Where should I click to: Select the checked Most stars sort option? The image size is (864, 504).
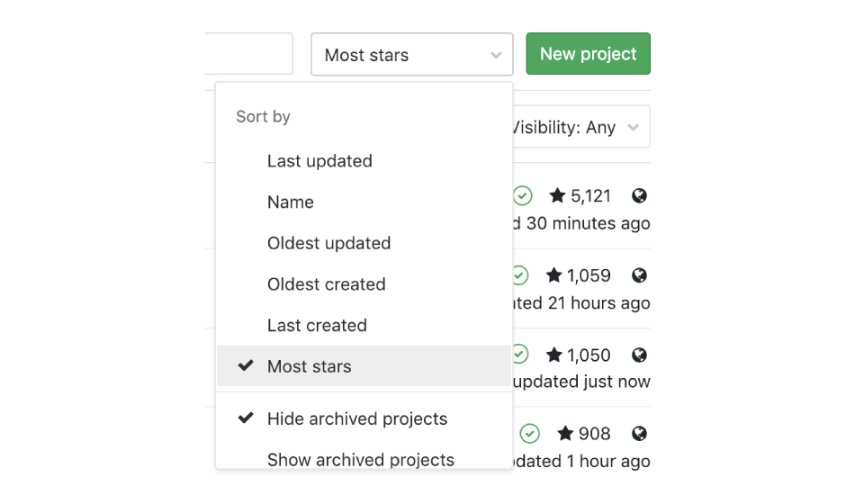point(364,365)
